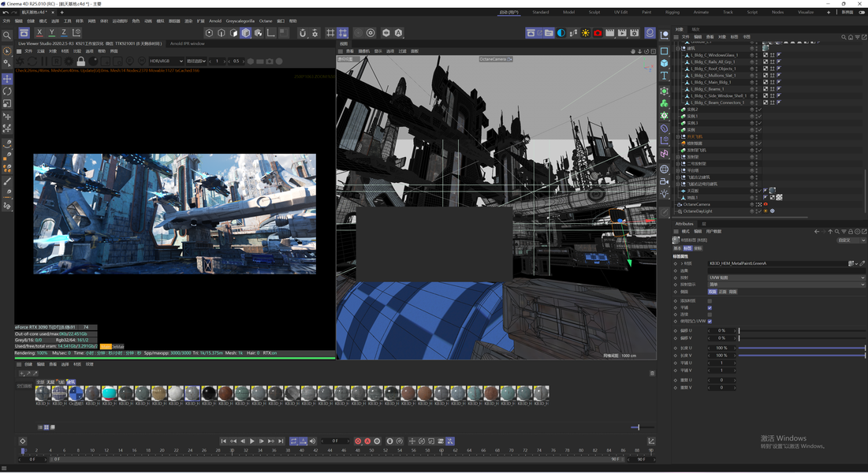
Task: Click the coordinate system icon beside Z
Action: 76,32
